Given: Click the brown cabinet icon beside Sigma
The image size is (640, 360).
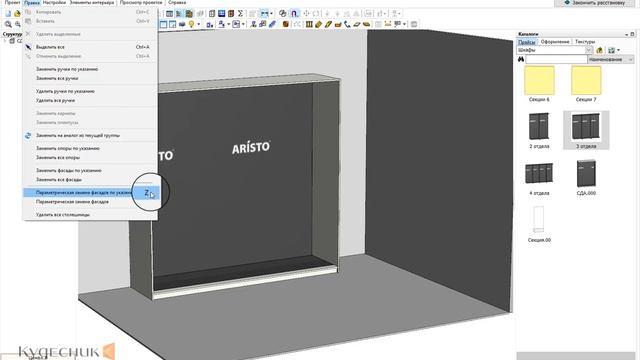Looking at the screenshot, I should [x=231, y=13].
